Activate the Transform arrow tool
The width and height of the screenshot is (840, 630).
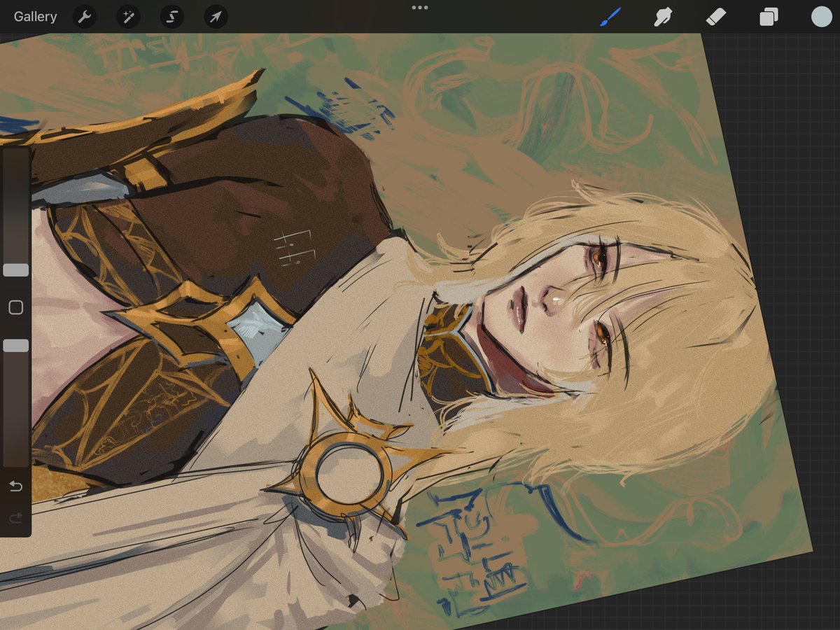click(216, 17)
